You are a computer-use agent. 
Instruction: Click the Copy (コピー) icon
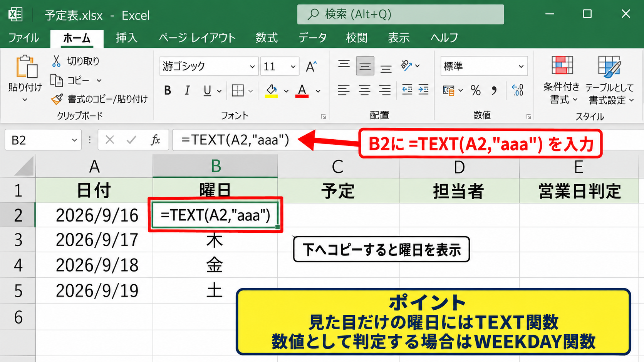[57, 80]
